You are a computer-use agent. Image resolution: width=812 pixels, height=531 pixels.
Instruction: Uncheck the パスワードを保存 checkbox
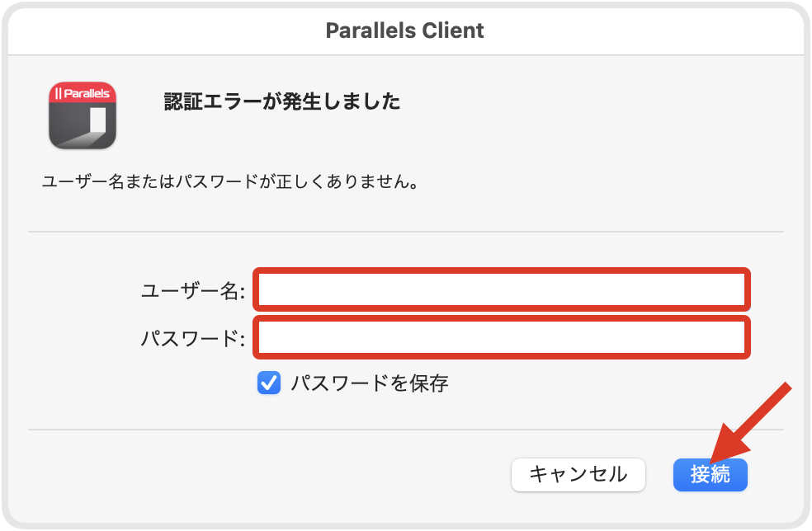pyautogui.click(x=269, y=383)
